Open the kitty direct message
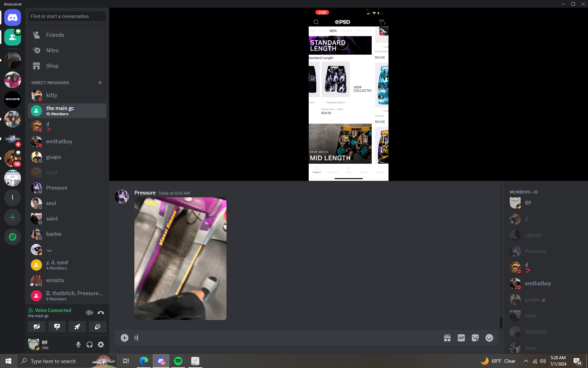 tap(67, 95)
